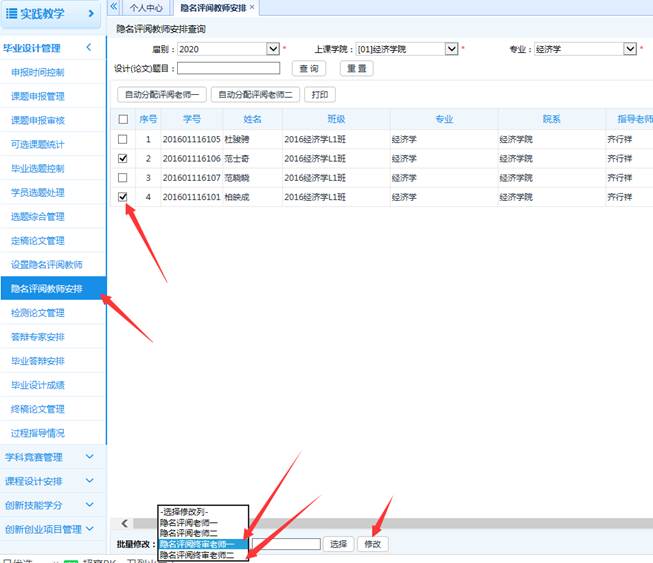Click the 设计(论文)题目 input field
Viewport: 653px width, 563px height.
pos(229,68)
